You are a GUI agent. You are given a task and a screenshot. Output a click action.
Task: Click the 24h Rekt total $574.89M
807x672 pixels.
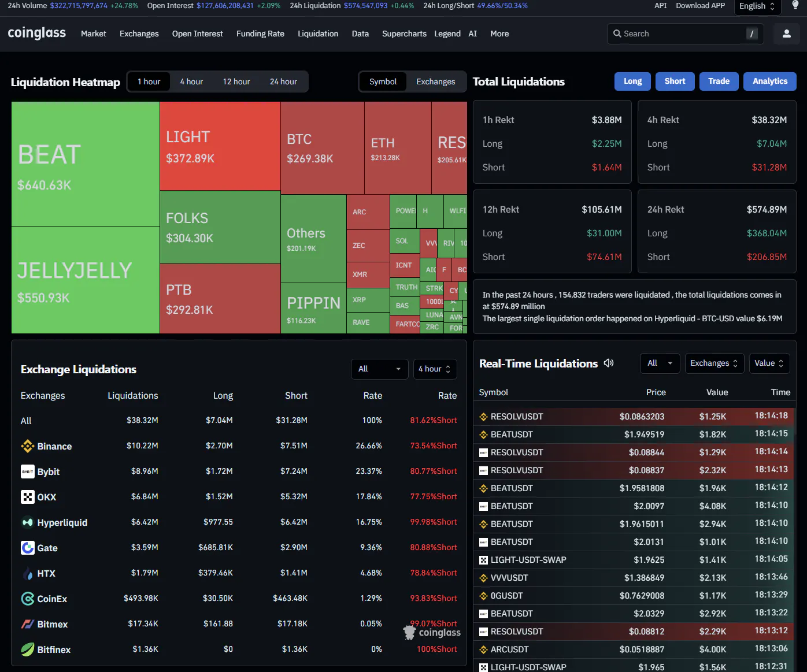pyautogui.click(x=767, y=210)
